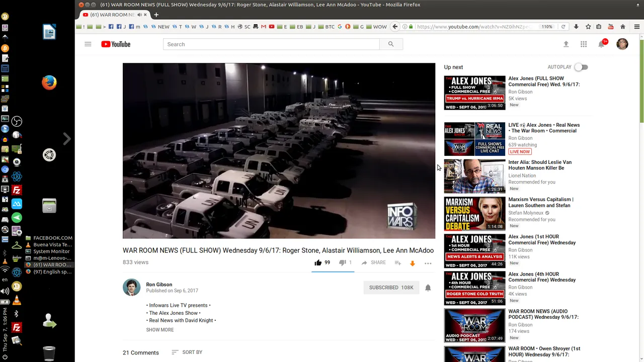
Task: Open Inter Alia Leslie Van Houten video
Action: (x=540, y=165)
